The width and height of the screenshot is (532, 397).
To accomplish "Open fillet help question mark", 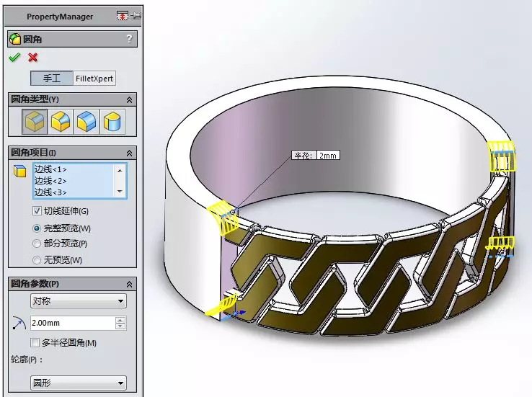I will click(129, 39).
